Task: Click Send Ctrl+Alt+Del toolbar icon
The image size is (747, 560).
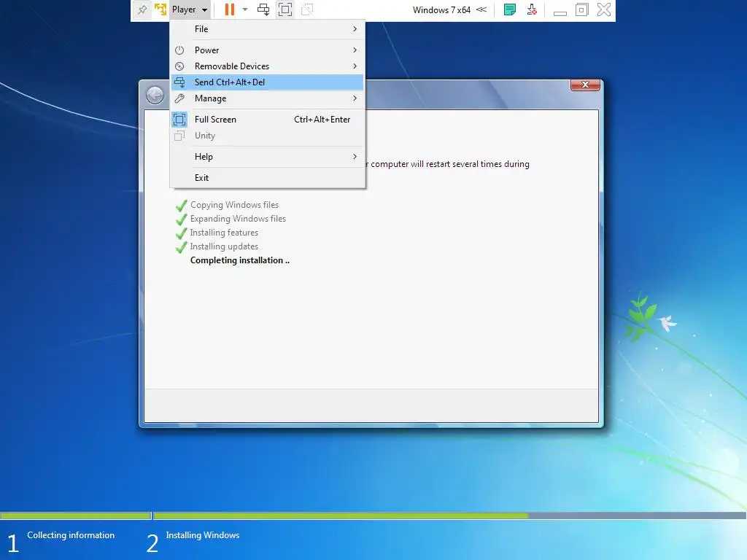Action: tap(263, 9)
